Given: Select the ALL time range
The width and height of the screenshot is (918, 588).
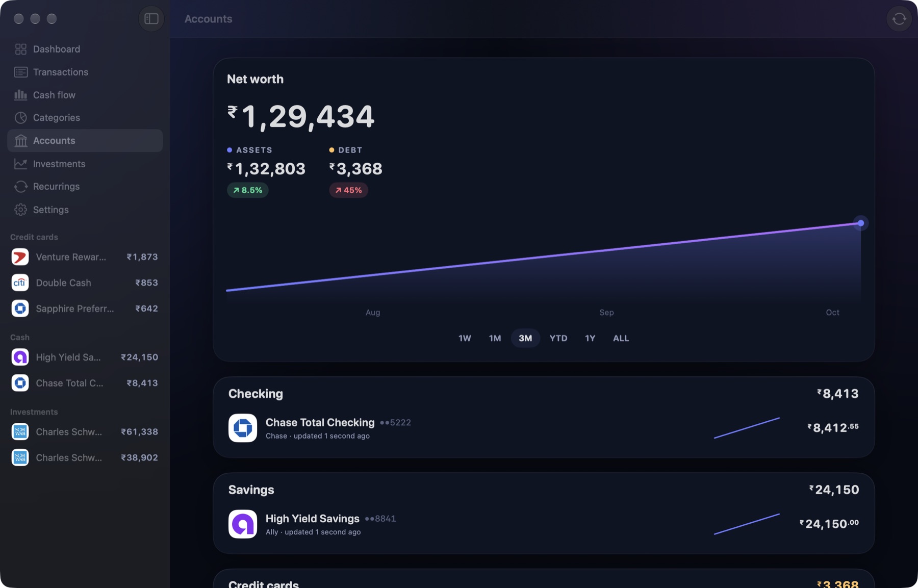Looking at the screenshot, I should coord(621,338).
